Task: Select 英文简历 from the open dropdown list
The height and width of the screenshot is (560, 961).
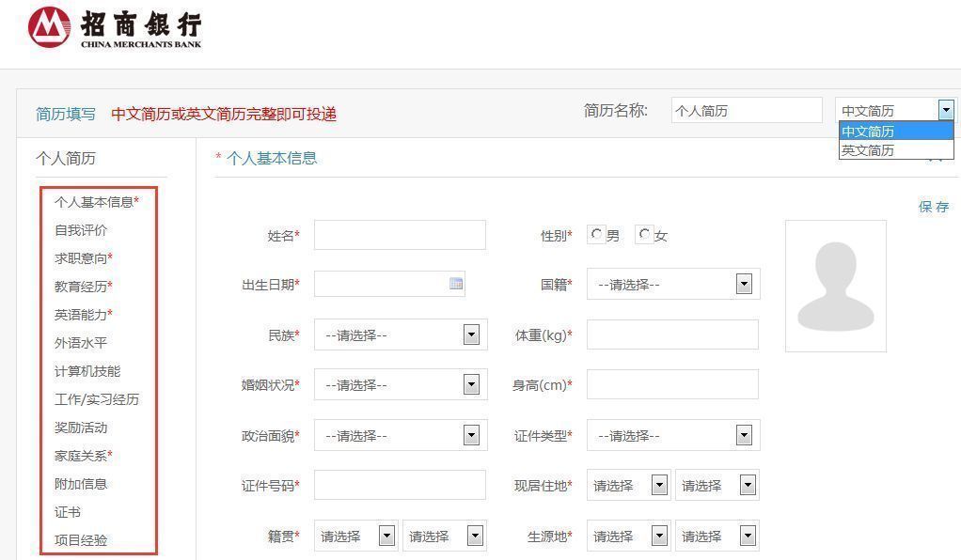Action: 872,149
